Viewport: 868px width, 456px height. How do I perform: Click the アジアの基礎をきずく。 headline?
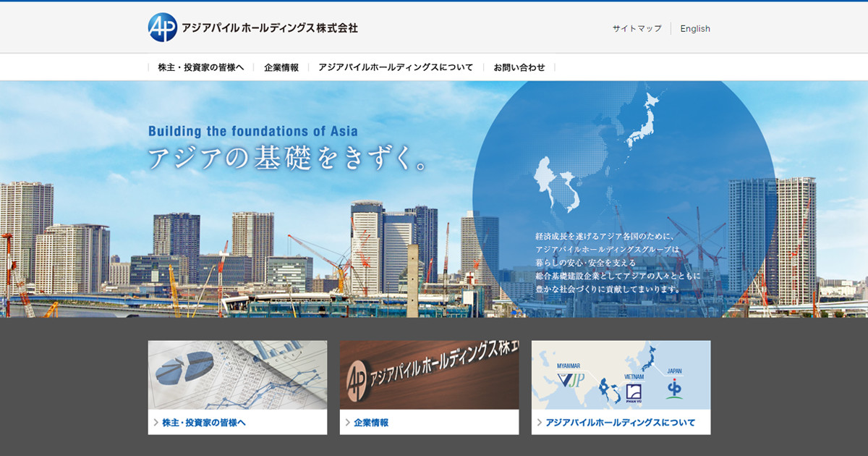click(288, 159)
